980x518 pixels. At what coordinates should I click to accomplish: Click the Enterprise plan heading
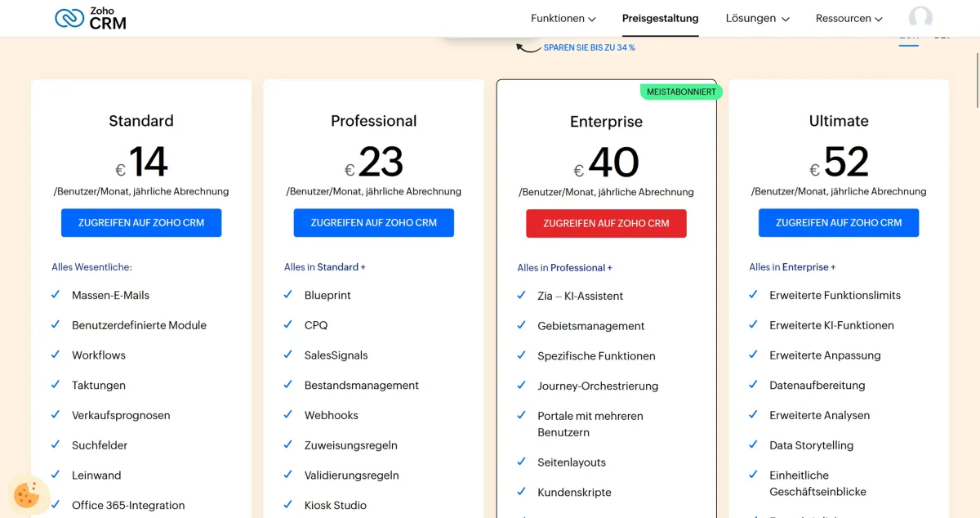[x=606, y=122]
